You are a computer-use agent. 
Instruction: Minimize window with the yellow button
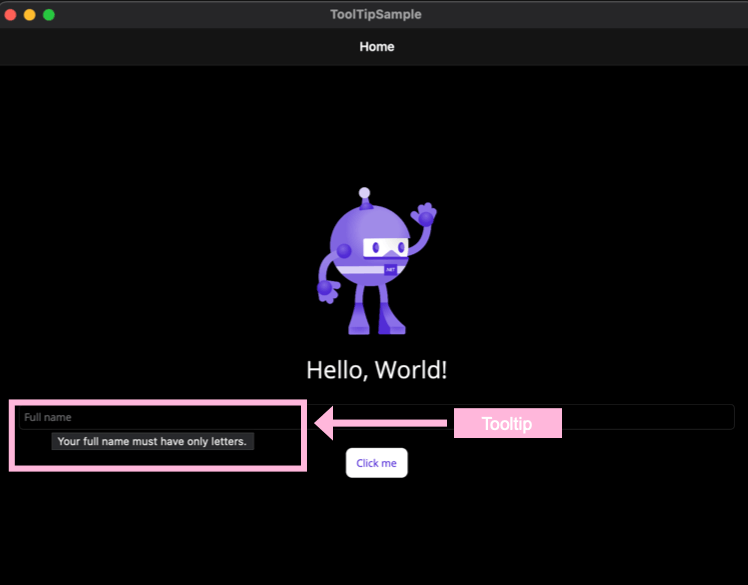tap(30, 15)
